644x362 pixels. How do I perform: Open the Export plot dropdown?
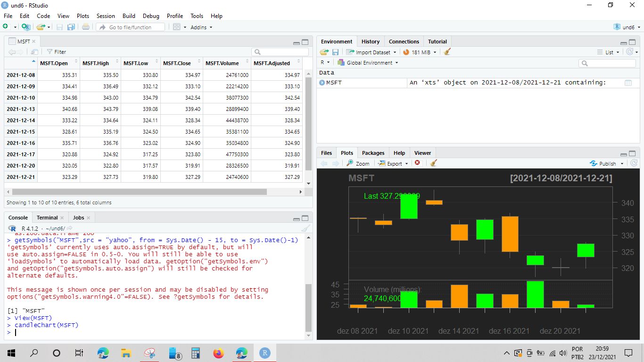[394, 163]
